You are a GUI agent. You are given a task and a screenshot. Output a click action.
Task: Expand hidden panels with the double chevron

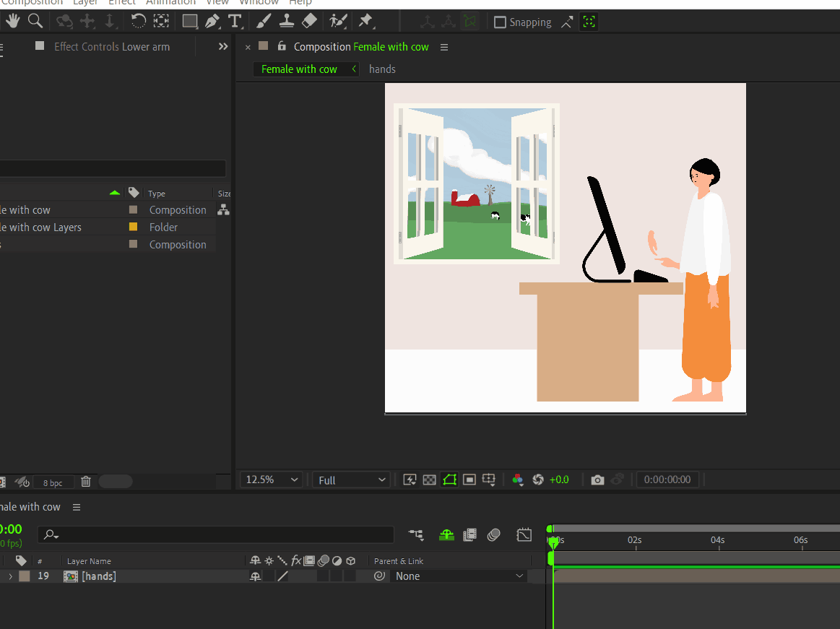point(223,47)
